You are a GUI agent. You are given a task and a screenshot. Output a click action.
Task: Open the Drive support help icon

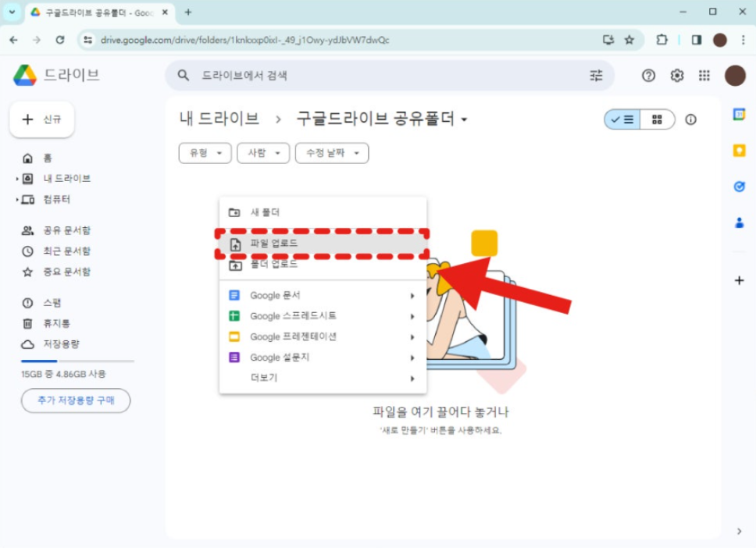648,75
